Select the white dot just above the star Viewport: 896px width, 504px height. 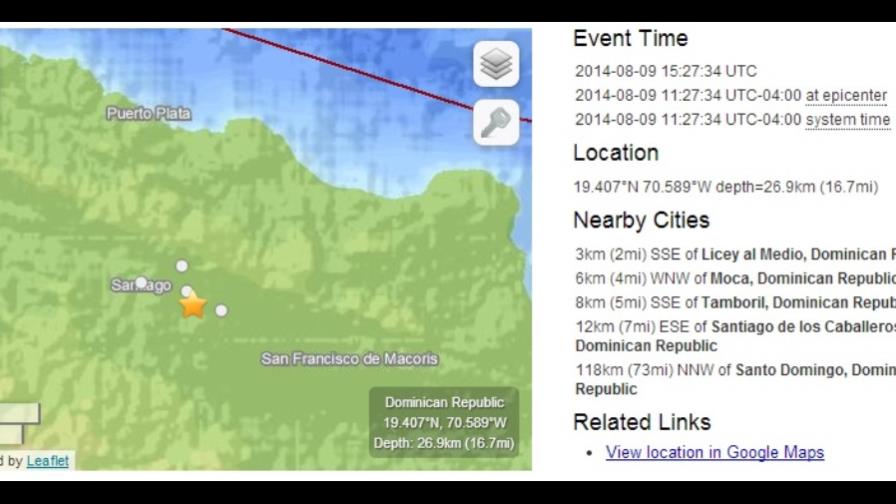[186, 291]
